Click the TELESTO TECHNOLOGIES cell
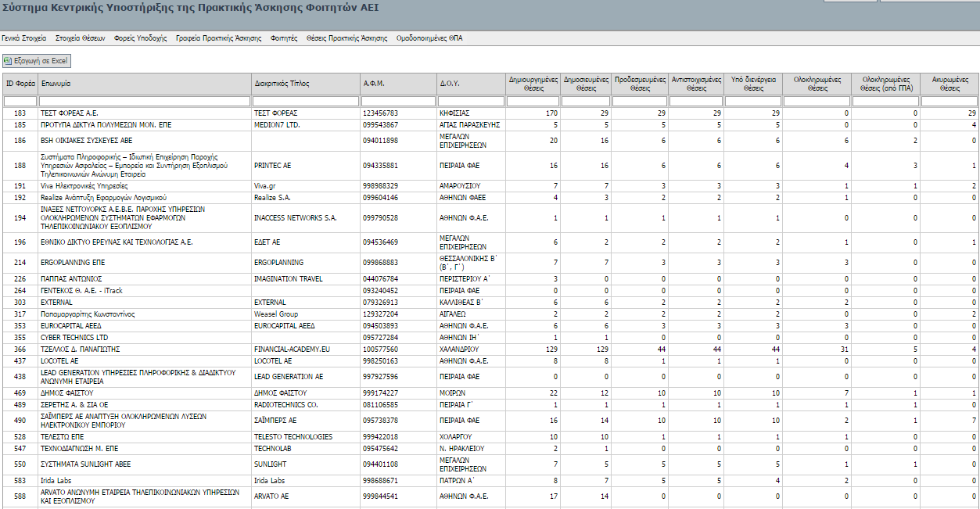 306,436
